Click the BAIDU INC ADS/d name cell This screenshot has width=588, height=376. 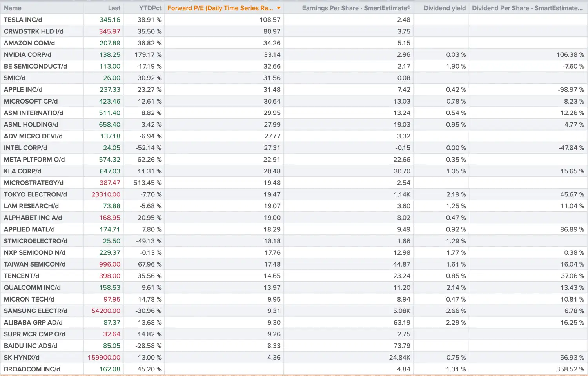(31, 346)
